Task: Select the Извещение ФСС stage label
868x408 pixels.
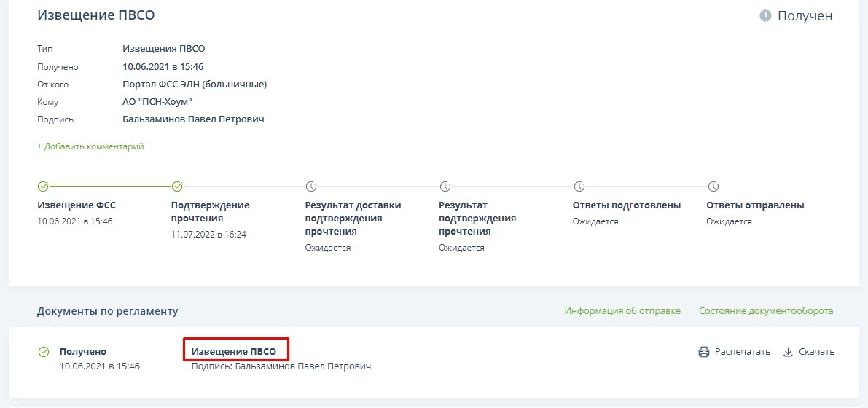Action: 77,205
